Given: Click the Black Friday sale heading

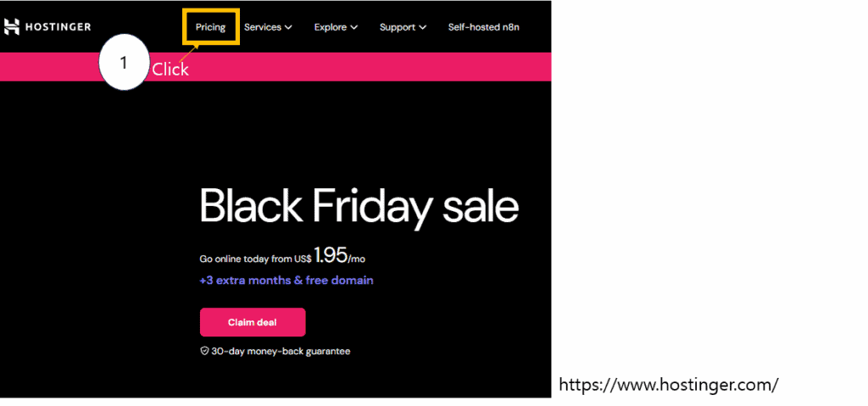Looking at the screenshot, I should 359,206.
